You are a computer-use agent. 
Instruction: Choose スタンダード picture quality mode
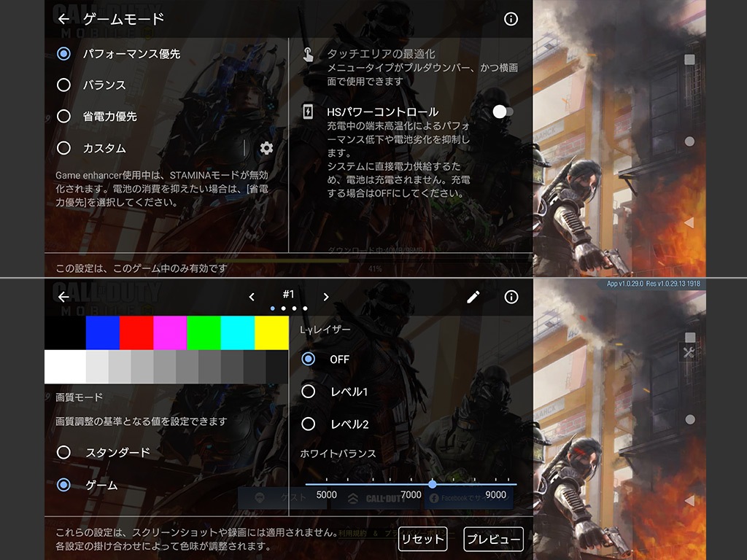click(104, 452)
